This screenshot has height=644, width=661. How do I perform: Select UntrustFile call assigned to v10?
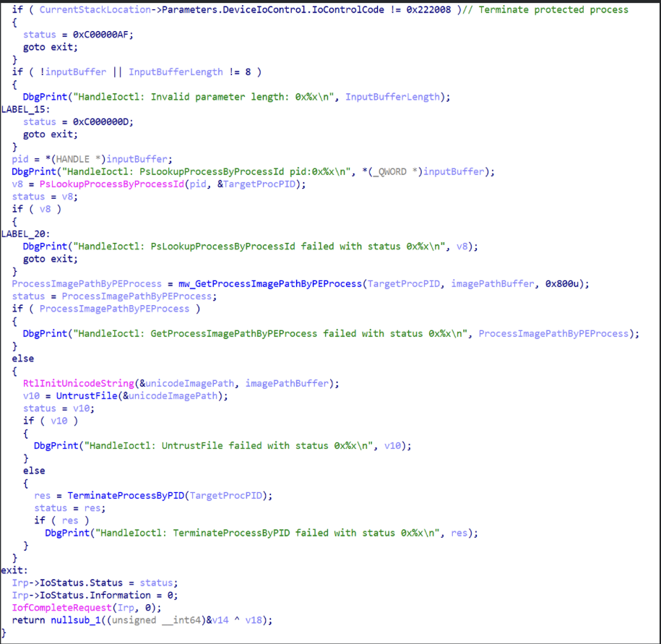(x=84, y=395)
